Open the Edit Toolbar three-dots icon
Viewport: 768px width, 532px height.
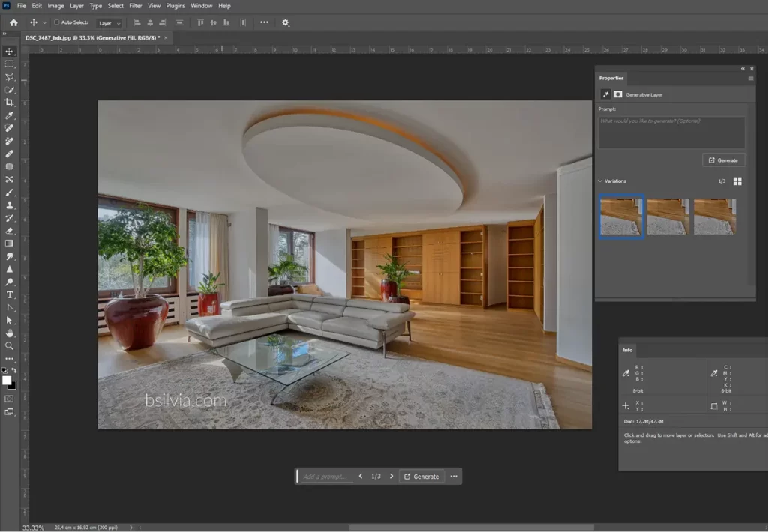pos(9,359)
